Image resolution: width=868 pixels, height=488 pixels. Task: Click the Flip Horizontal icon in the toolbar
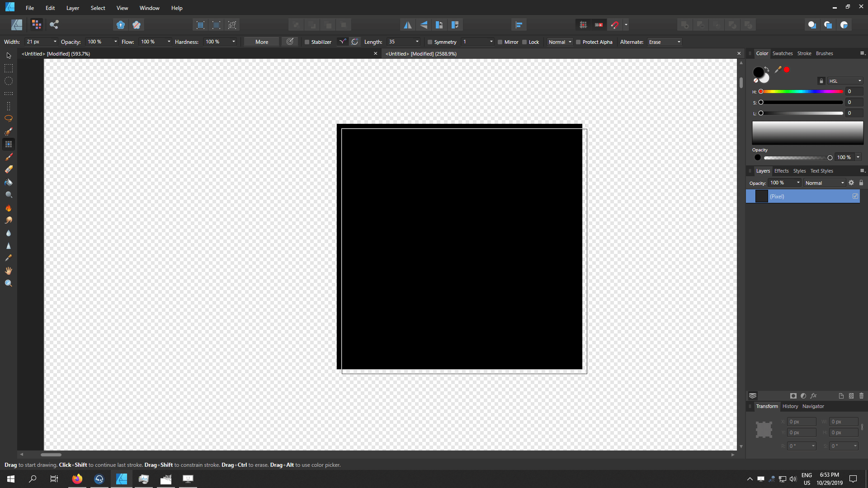pyautogui.click(x=408, y=25)
